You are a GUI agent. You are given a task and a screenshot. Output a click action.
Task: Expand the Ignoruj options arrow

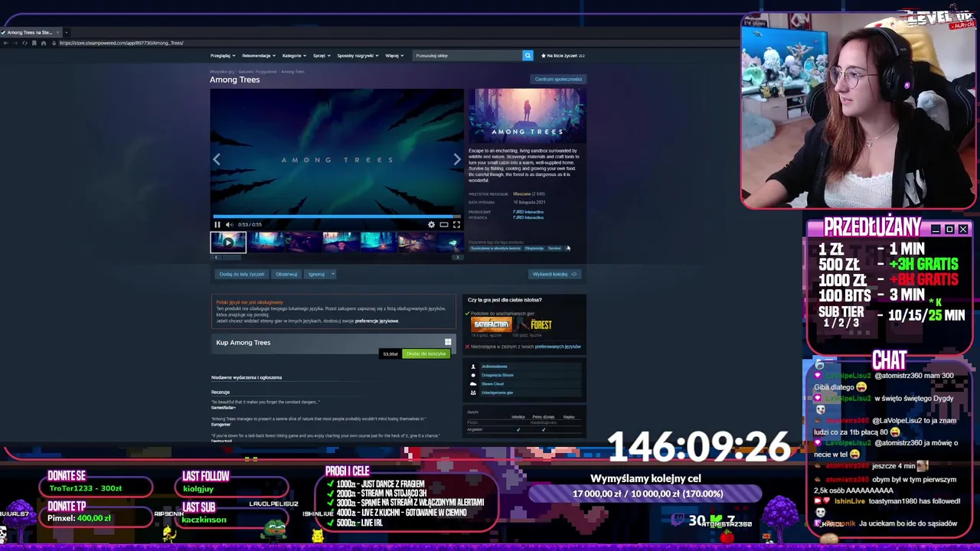click(332, 274)
